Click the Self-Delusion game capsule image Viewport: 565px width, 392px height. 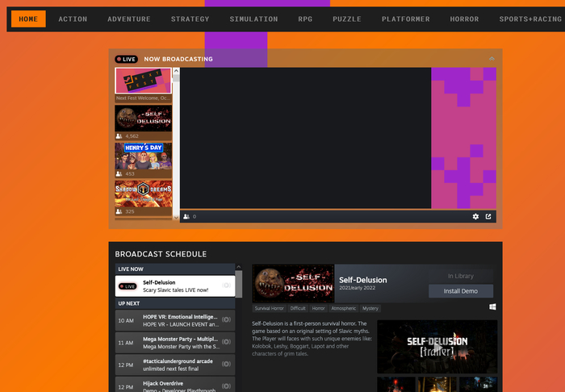293,283
